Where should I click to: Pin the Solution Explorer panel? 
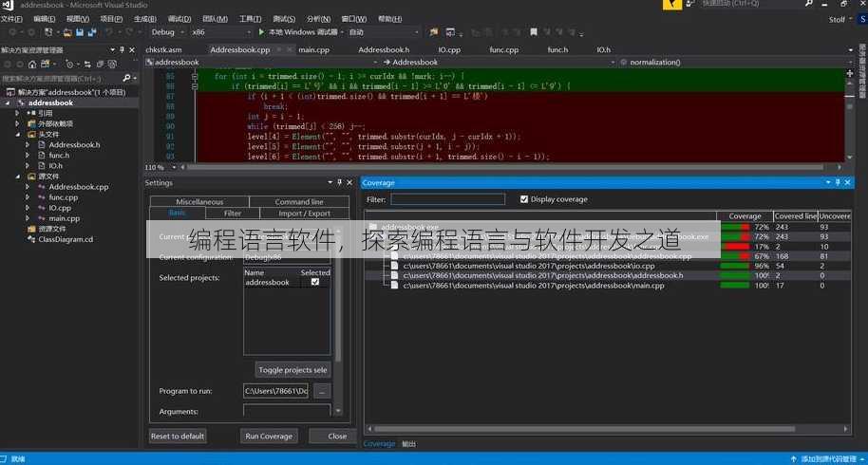122,49
